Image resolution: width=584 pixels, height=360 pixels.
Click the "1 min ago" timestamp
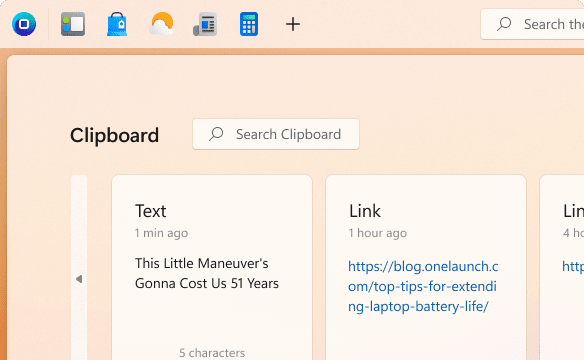coord(161,233)
